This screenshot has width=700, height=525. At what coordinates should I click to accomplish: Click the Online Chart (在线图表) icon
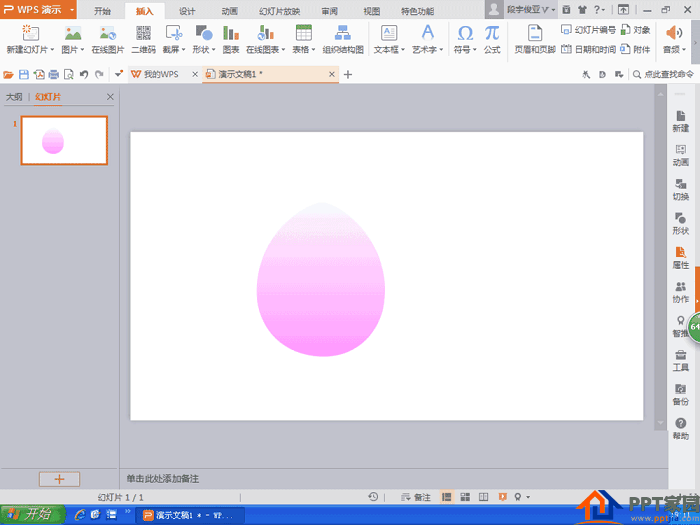[x=265, y=33]
